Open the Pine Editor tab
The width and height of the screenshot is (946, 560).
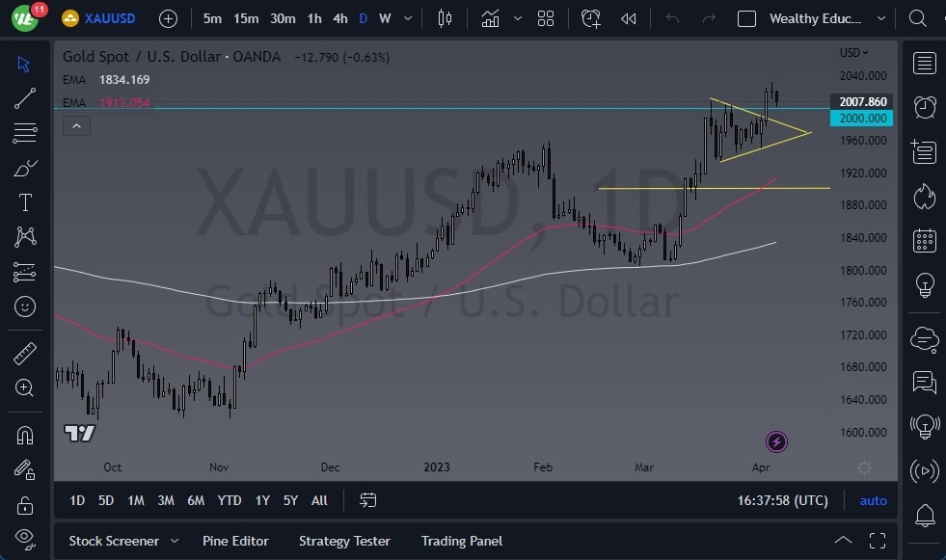(x=235, y=541)
